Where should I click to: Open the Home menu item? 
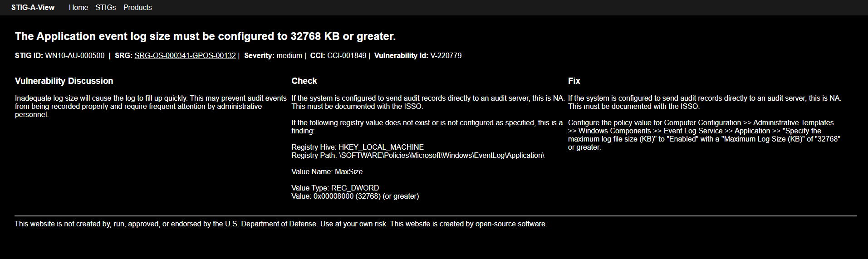[78, 7]
